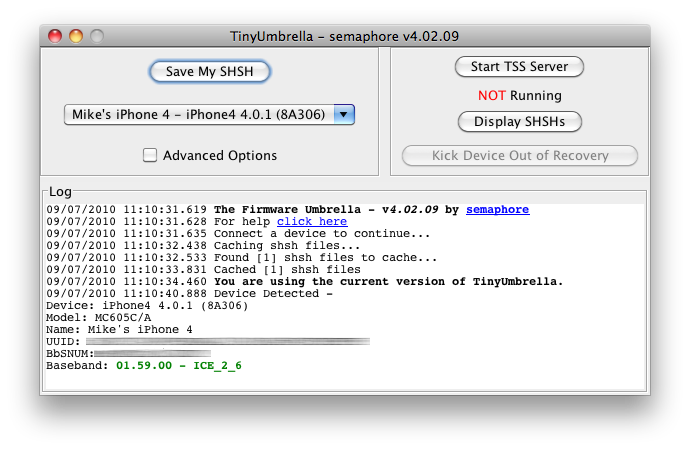Click the gray zoom window button
This screenshot has height=450, width=690.
[97, 36]
